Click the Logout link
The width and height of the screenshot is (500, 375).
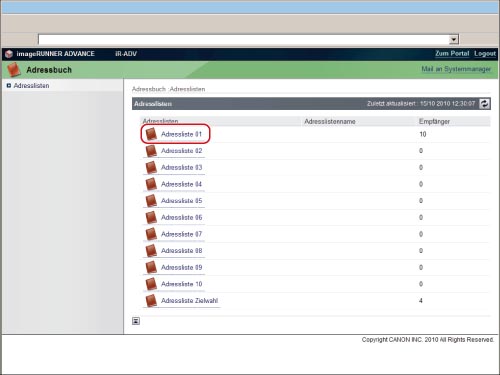coord(485,53)
